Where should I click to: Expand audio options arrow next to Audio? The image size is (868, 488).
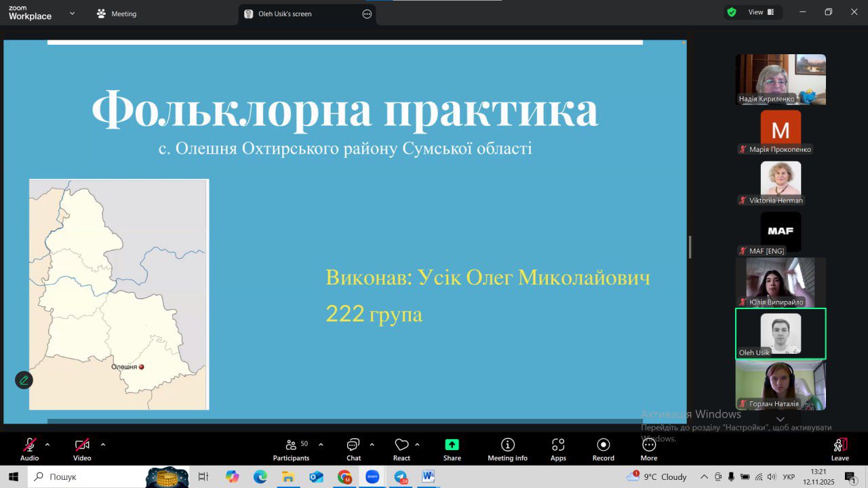47,445
